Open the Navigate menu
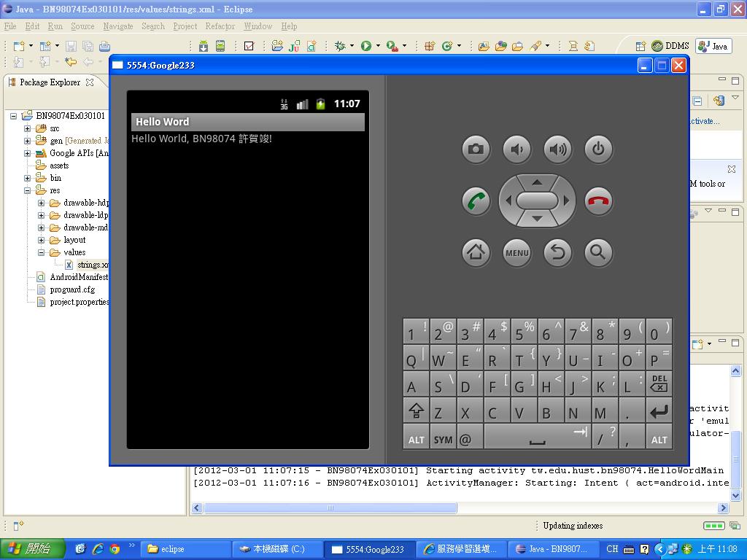The height and width of the screenshot is (560, 747). [x=117, y=26]
